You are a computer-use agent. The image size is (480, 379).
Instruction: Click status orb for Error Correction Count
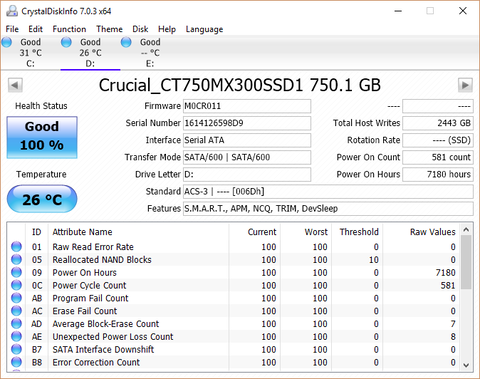[16, 362]
